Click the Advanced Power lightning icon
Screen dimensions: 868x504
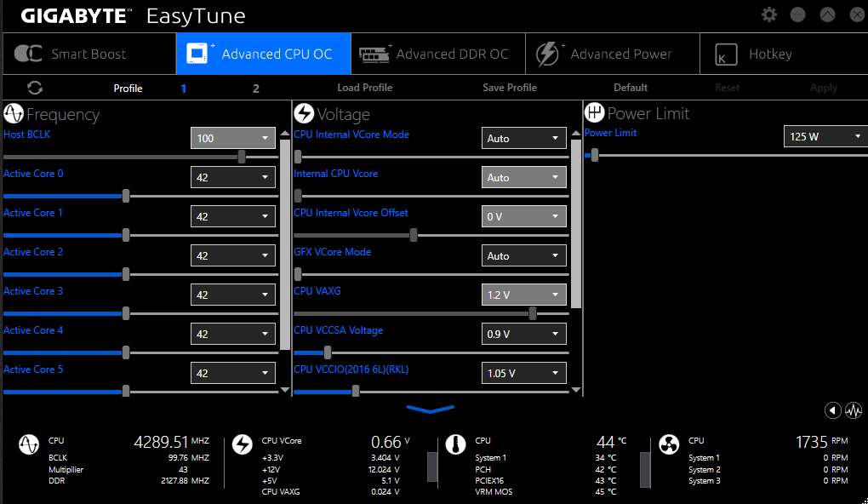click(x=547, y=54)
